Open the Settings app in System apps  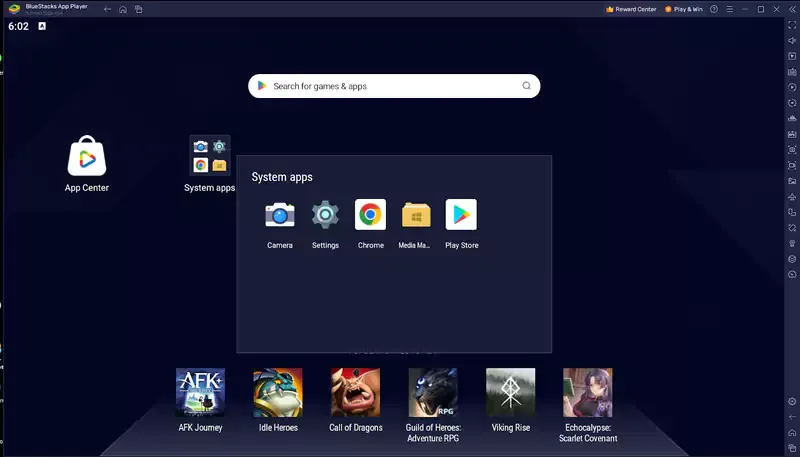coord(325,215)
